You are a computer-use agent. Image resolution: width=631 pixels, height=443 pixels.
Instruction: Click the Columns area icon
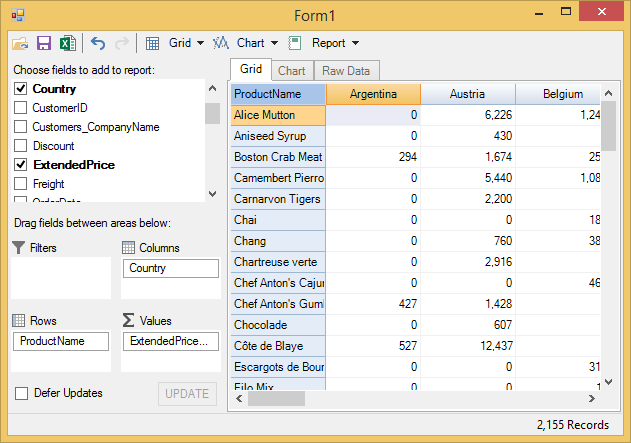tap(128, 247)
